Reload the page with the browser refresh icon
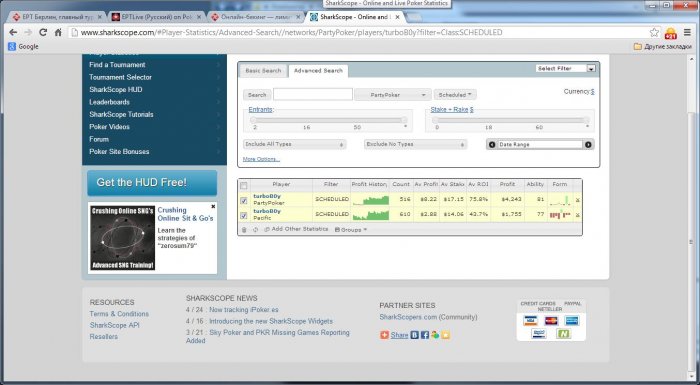Image resolution: width=700 pixels, height=385 pixels. pyautogui.click(x=43, y=32)
